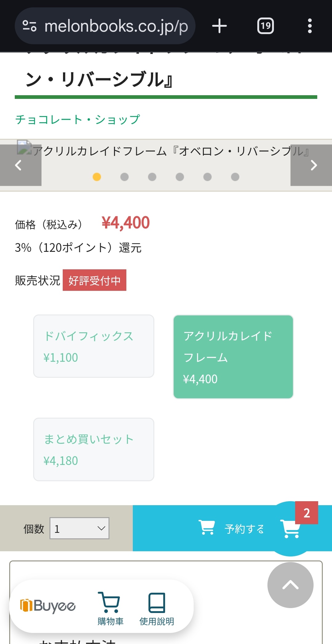Select the まとめ買いセット ¥4,180 option
Screen dimensions: 332x644
pos(94,449)
